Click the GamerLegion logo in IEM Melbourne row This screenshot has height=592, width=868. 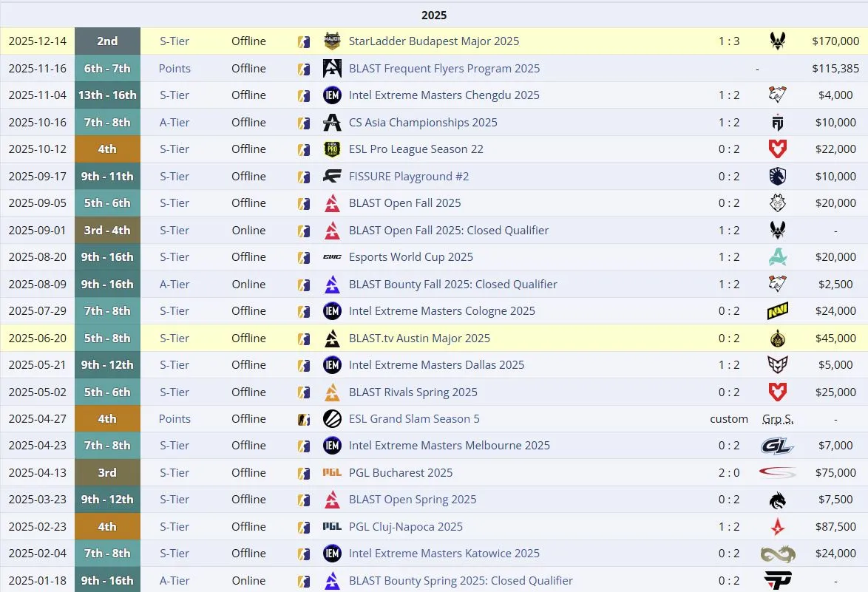(777, 446)
